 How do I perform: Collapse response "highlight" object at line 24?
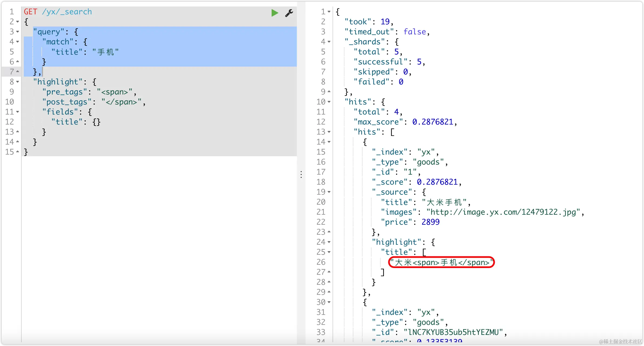pyautogui.click(x=329, y=242)
